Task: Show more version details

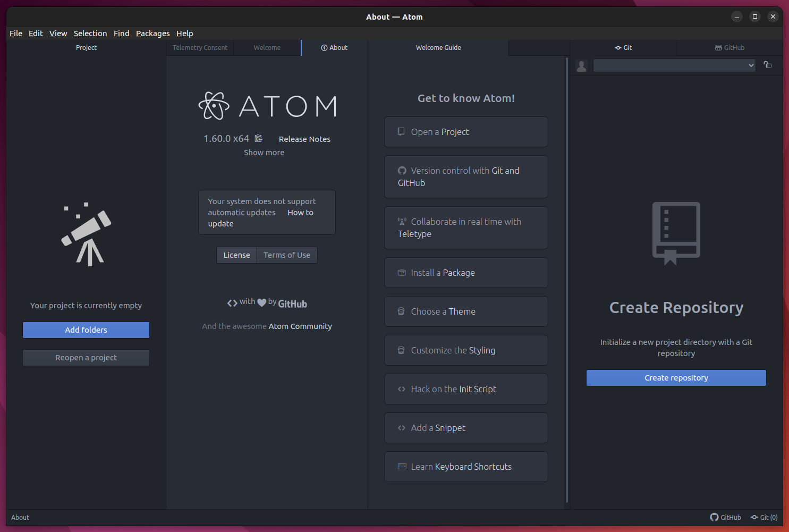Action: (x=264, y=153)
